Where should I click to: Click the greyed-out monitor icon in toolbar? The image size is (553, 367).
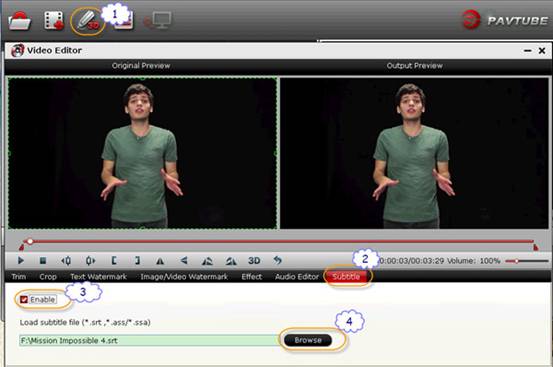coord(158,20)
